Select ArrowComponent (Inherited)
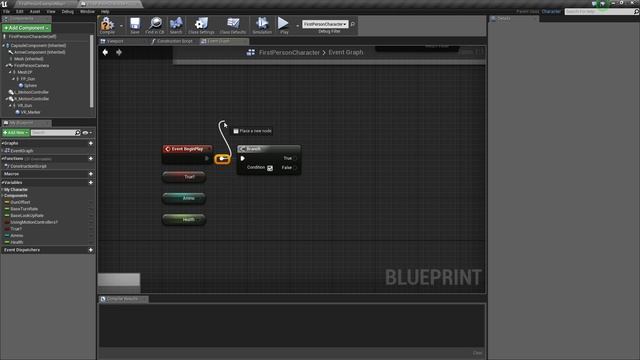This screenshot has width=640, height=360. coord(37,52)
